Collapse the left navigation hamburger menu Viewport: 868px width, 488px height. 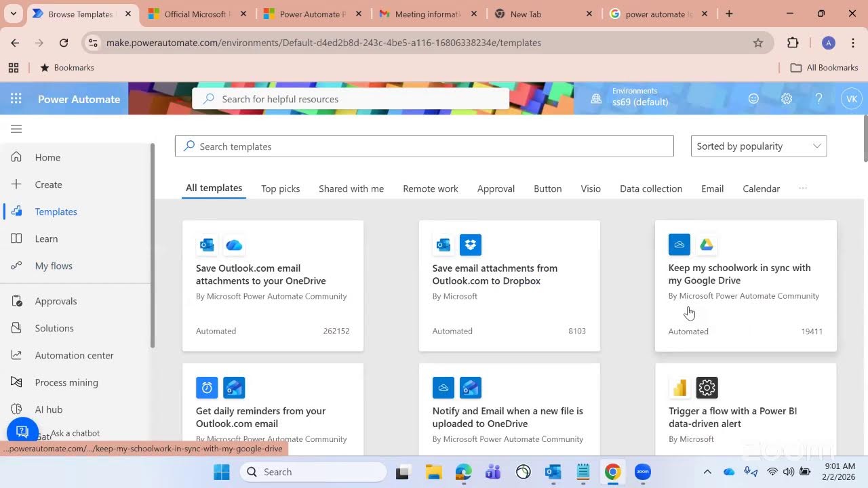click(x=16, y=129)
